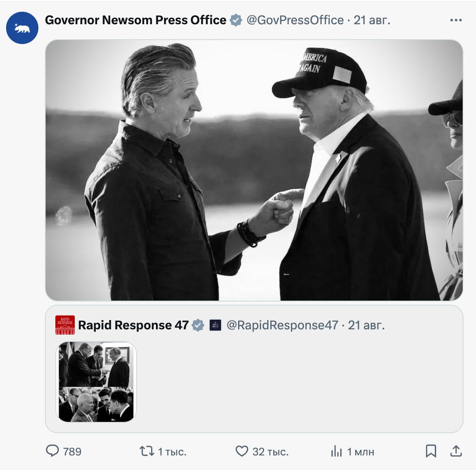View post analytics via the bar-chart icon
Viewport: 476px width, 472px height.
336,451
